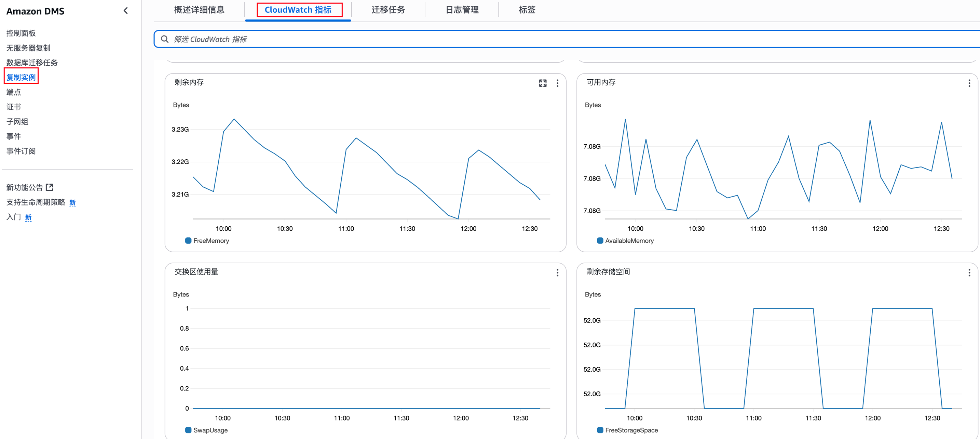The height and width of the screenshot is (439, 980).
Task: Toggle the FreeStorageSpace legend marker
Action: (x=600, y=430)
